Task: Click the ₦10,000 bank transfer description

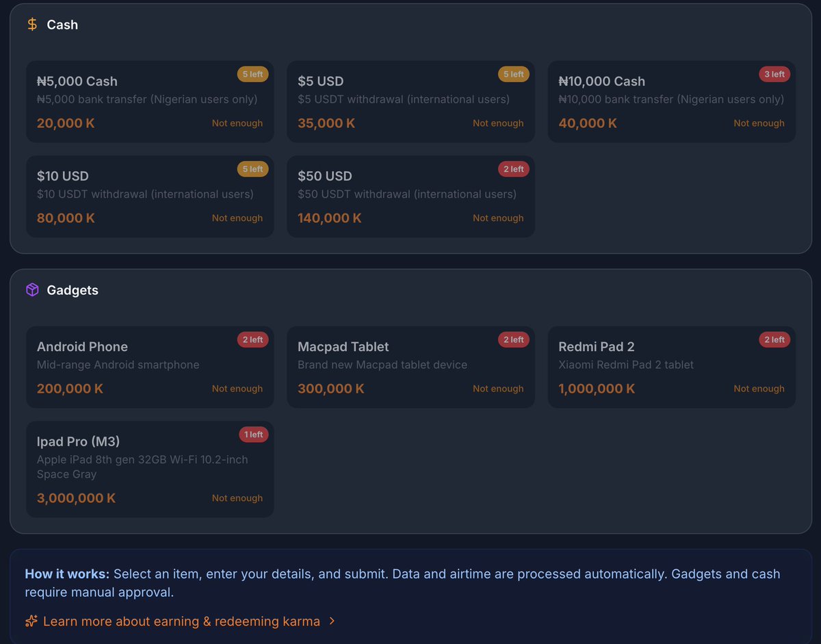Action: [671, 99]
